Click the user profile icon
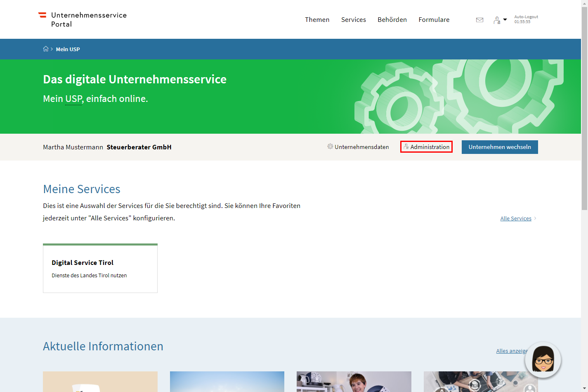The height and width of the screenshot is (392, 588). coord(497,20)
